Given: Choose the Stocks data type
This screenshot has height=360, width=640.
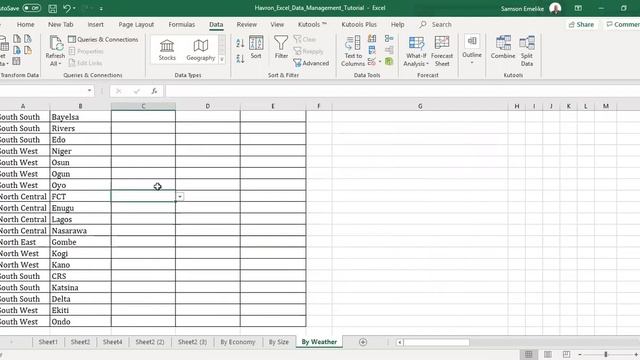Looking at the screenshot, I should coord(167,50).
